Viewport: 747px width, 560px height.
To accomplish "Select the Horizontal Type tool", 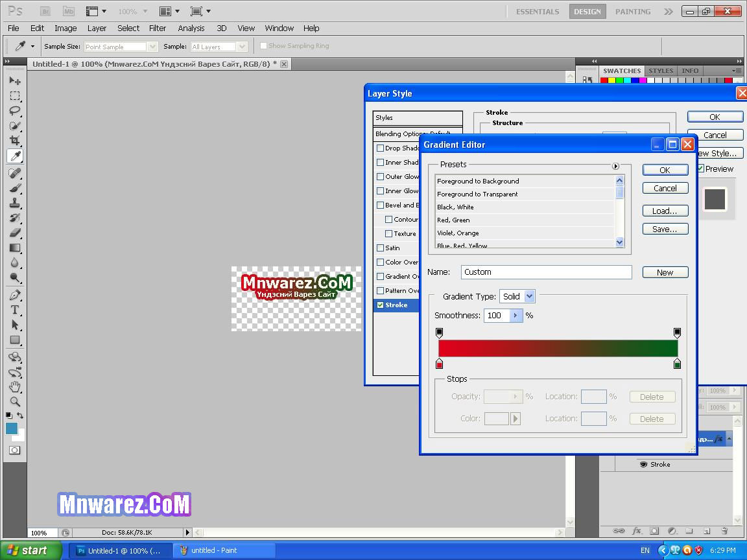I will [15, 310].
